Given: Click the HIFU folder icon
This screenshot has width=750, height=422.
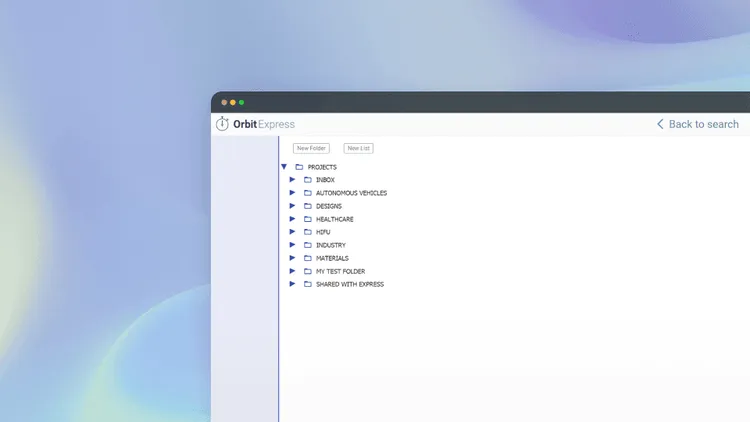Looking at the screenshot, I should pos(308,232).
